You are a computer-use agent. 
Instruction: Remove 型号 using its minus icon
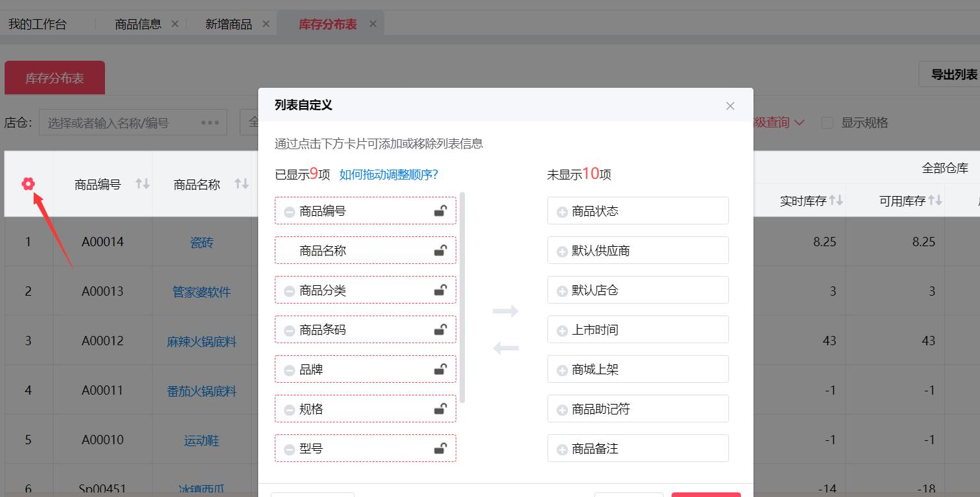point(289,449)
